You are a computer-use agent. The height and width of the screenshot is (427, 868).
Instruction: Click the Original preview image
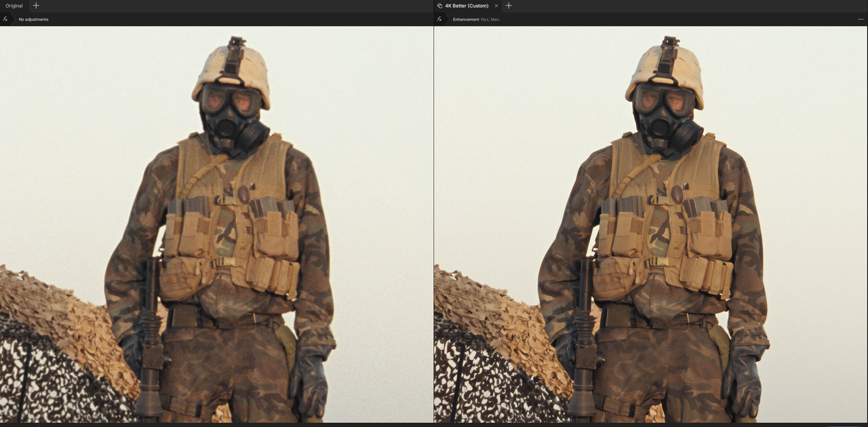[x=216, y=224]
